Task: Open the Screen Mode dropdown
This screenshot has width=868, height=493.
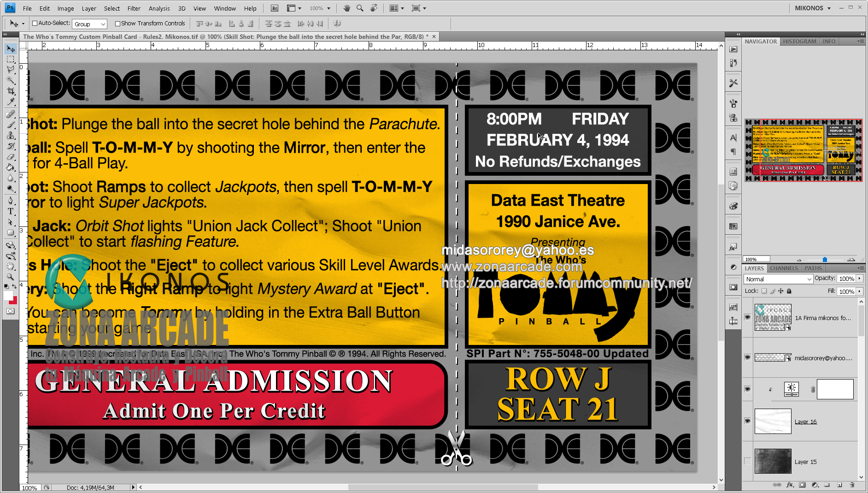Action: (x=418, y=8)
